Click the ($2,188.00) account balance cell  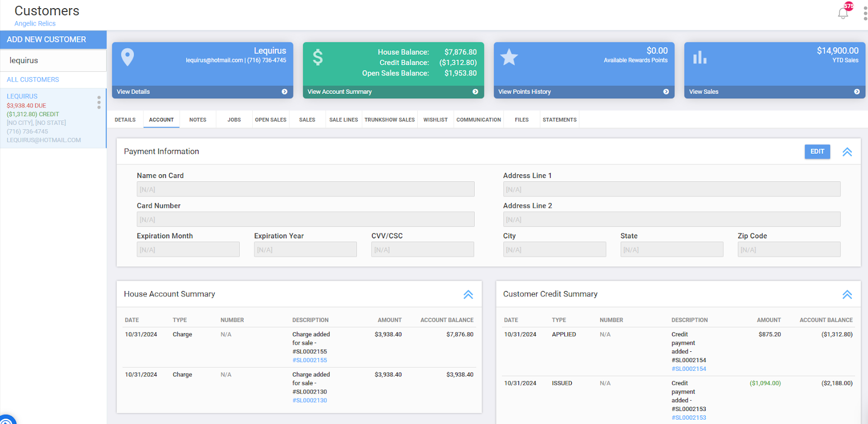pos(837,383)
